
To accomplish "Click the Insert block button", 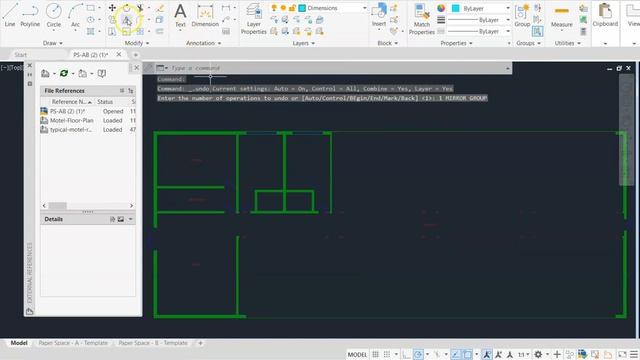I will [x=379, y=16].
